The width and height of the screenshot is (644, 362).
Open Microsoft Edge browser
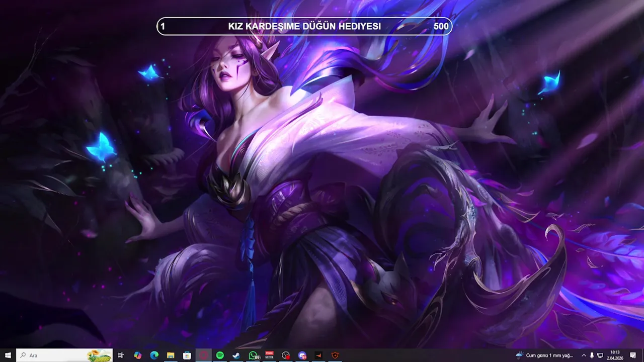[x=154, y=355]
